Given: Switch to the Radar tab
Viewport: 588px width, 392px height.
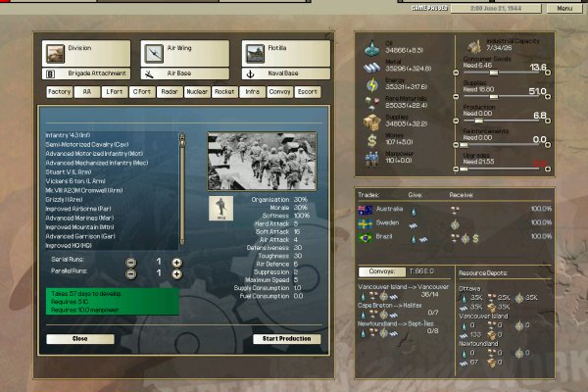Looking at the screenshot, I should (x=170, y=92).
